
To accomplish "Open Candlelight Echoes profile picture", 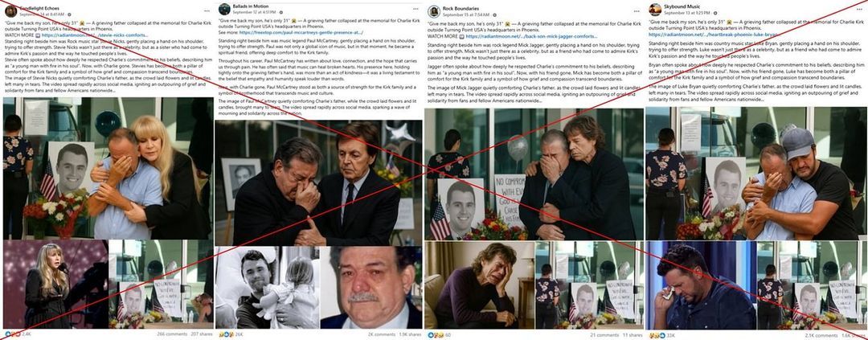I will tap(10, 10).
